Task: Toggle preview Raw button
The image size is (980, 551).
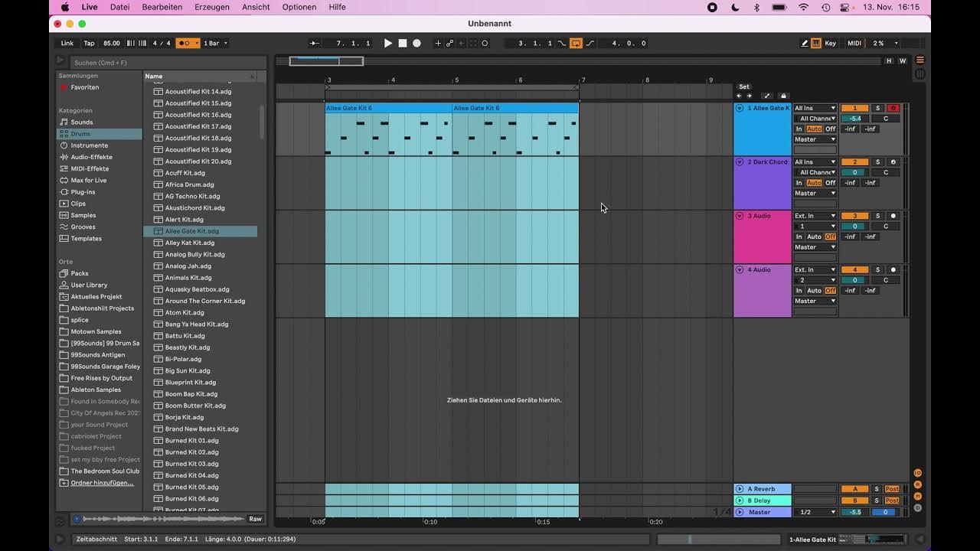Action: 255,519
